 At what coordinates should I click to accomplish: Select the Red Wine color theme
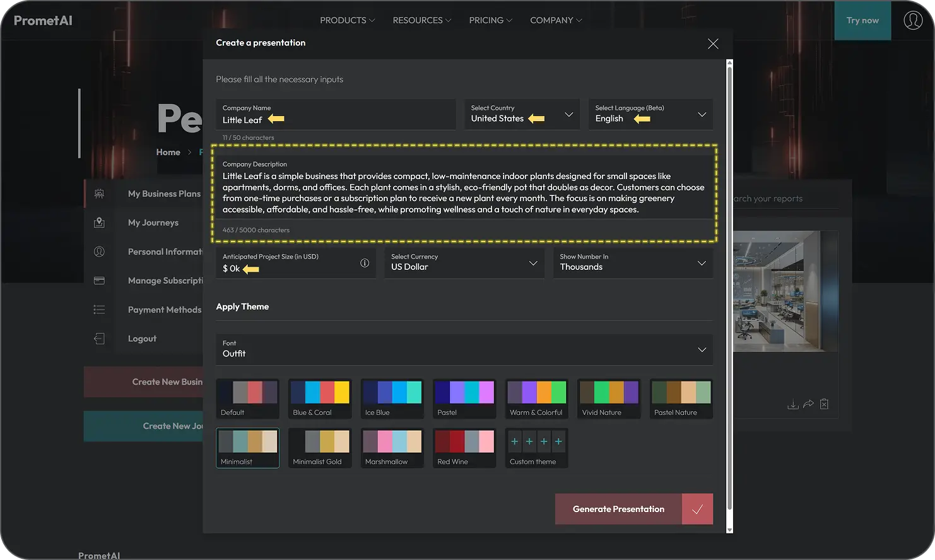coord(464,448)
